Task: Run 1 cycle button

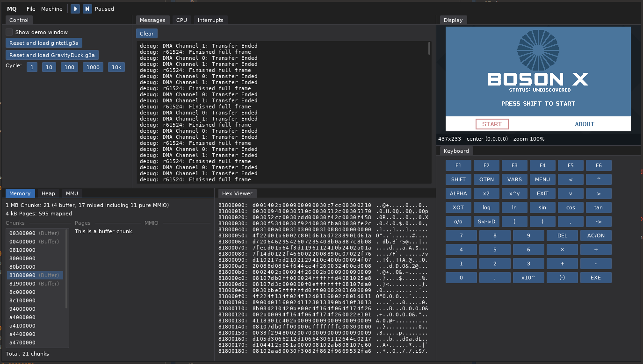Action: point(32,67)
